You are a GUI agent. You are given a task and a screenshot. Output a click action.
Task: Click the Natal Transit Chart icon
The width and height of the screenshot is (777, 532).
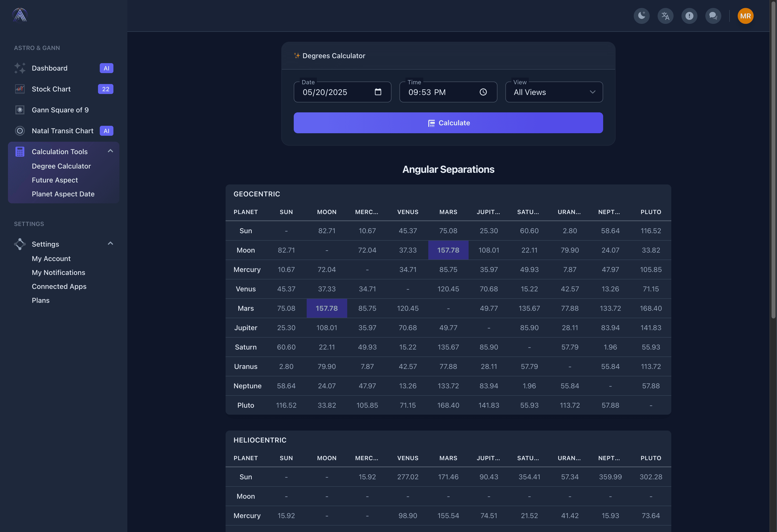[20, 131]
